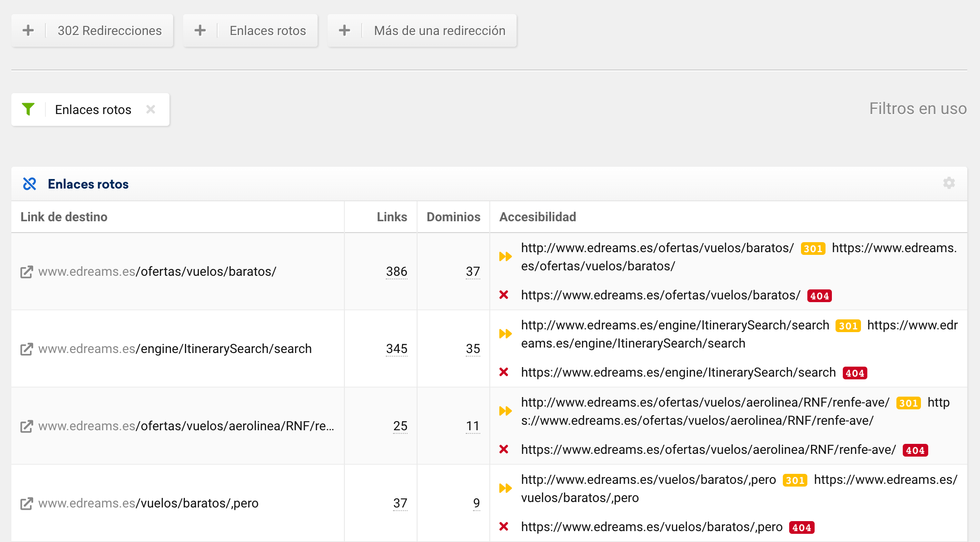
Task: Click the plus icon beside 302 Redirecciones
Action: pos(28,30)
